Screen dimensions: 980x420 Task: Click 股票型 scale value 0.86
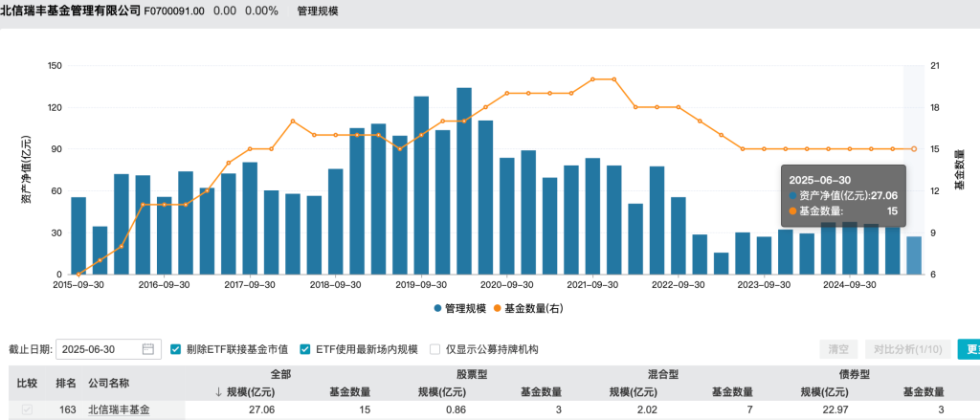[x=456, y=410]
